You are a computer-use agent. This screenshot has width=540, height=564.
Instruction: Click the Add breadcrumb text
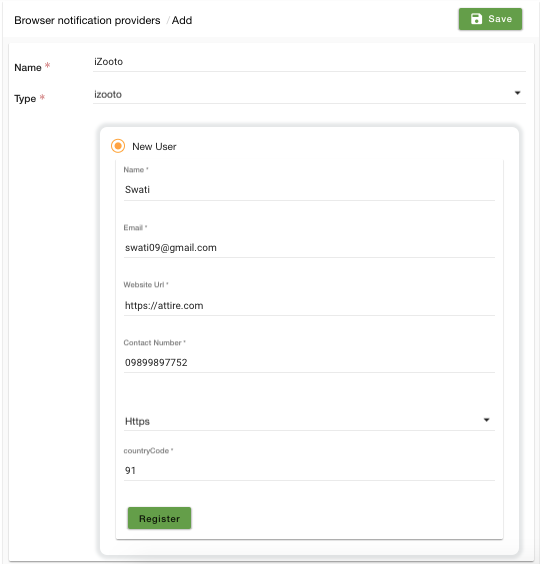[x=182, y=20]
